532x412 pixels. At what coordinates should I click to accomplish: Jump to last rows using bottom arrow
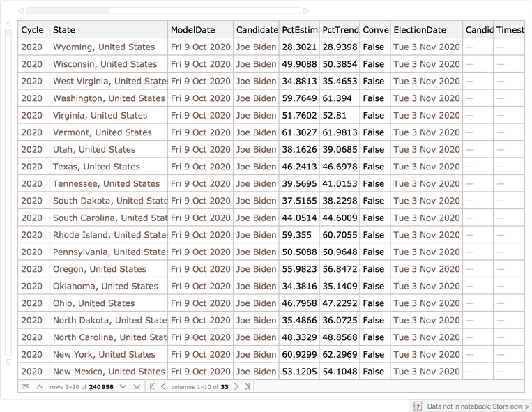(x=137, y=387)
